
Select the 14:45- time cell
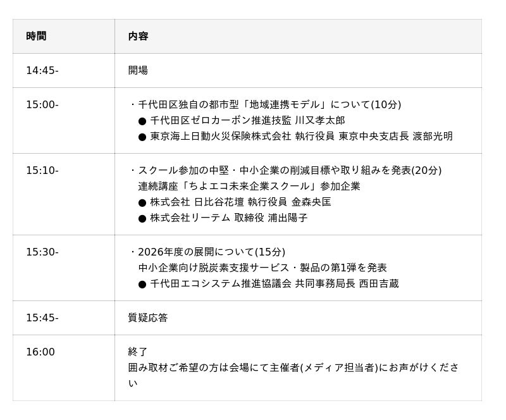[42, 70]
